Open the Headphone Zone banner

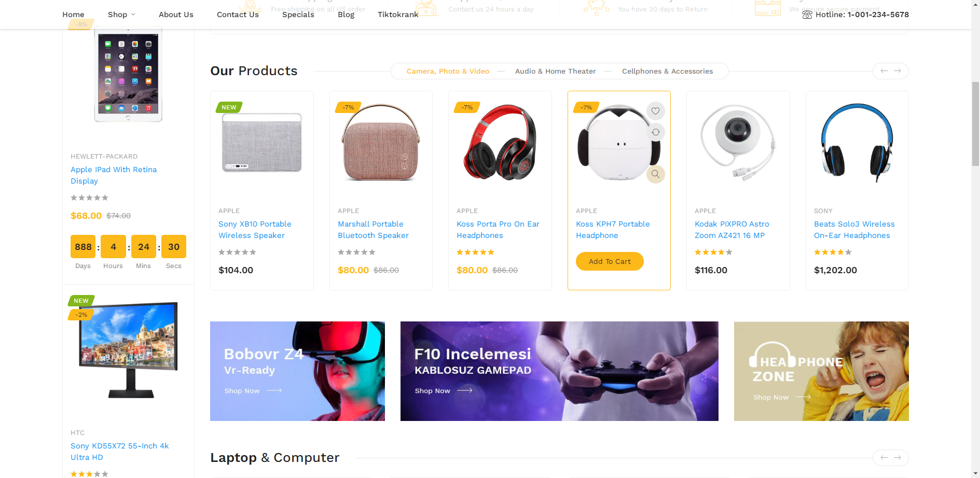tap(821, 371)
